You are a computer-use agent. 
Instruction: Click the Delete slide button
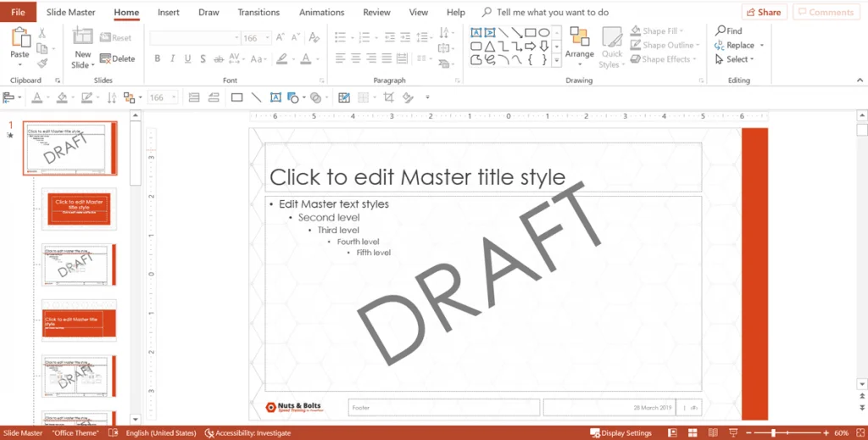[117, 58]
